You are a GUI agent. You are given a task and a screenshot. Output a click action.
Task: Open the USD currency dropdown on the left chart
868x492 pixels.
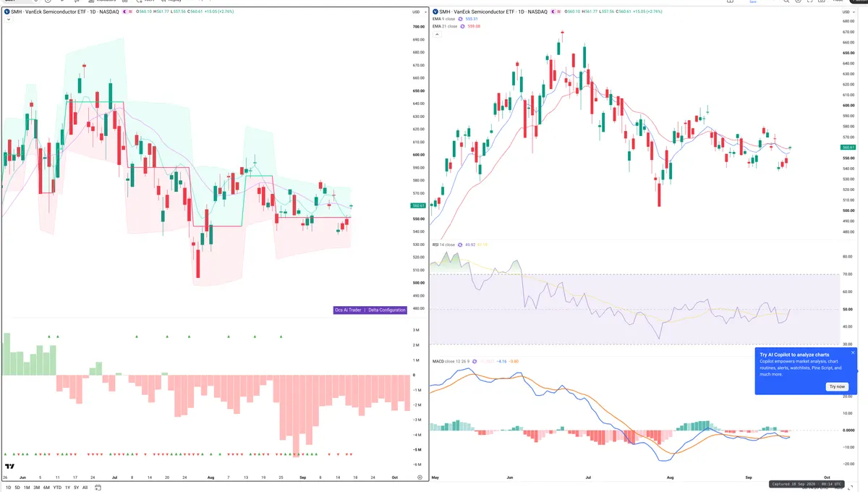(417, 12)
